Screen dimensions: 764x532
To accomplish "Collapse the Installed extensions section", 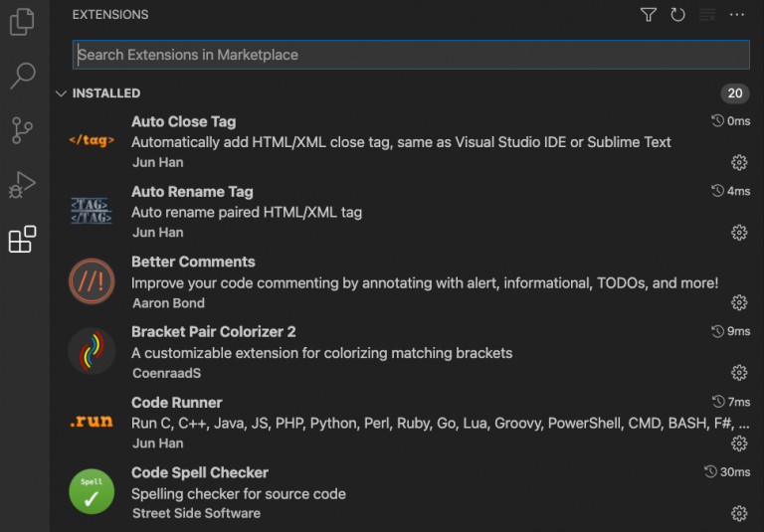I will 62,93.
